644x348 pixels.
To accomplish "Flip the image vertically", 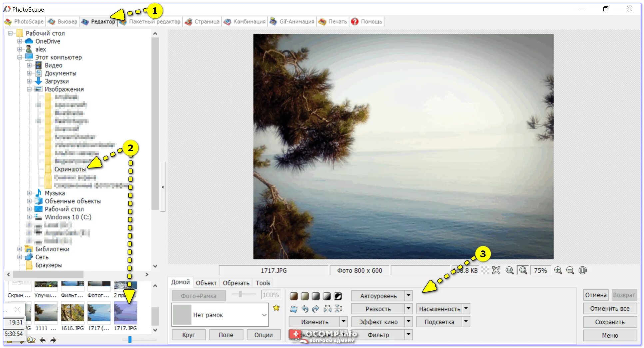I will click(338, 309).
